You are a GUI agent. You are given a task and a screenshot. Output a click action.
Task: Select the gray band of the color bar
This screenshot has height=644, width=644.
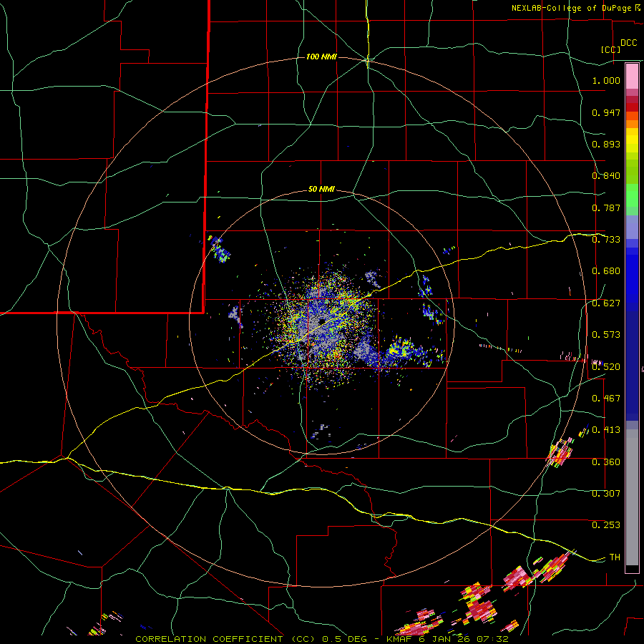coord(632,497)
